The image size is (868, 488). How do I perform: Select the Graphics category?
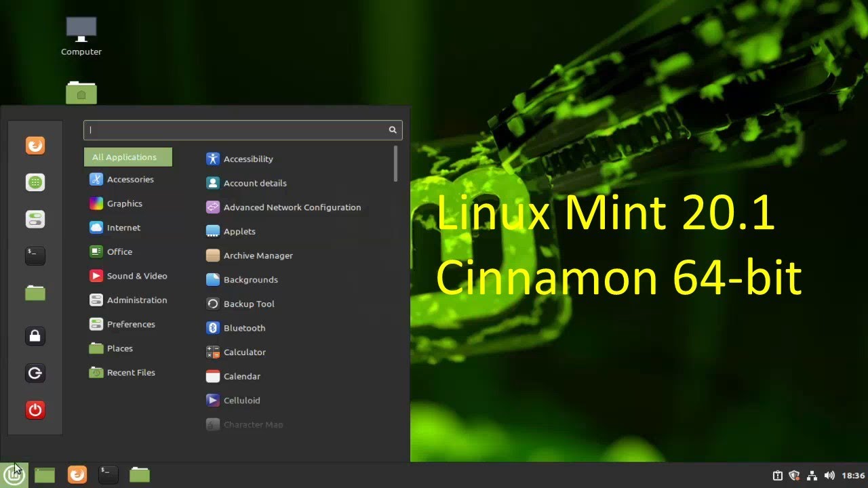click(x=128, y=203)
